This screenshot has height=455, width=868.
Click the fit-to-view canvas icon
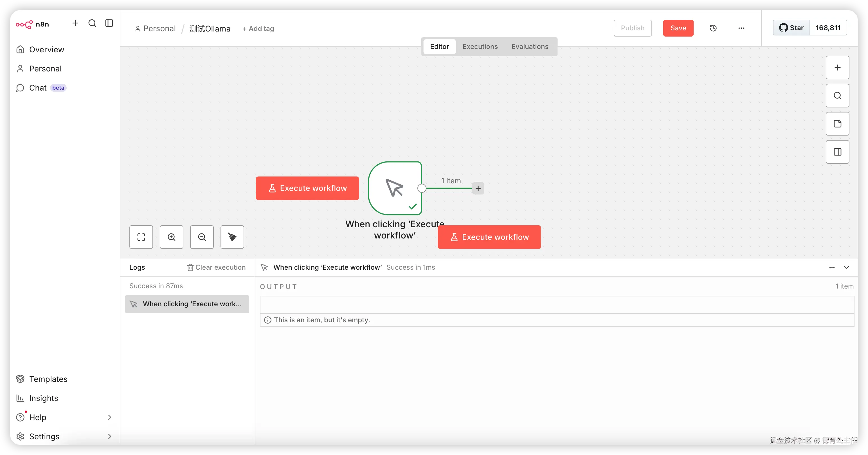tap(141, 237)
